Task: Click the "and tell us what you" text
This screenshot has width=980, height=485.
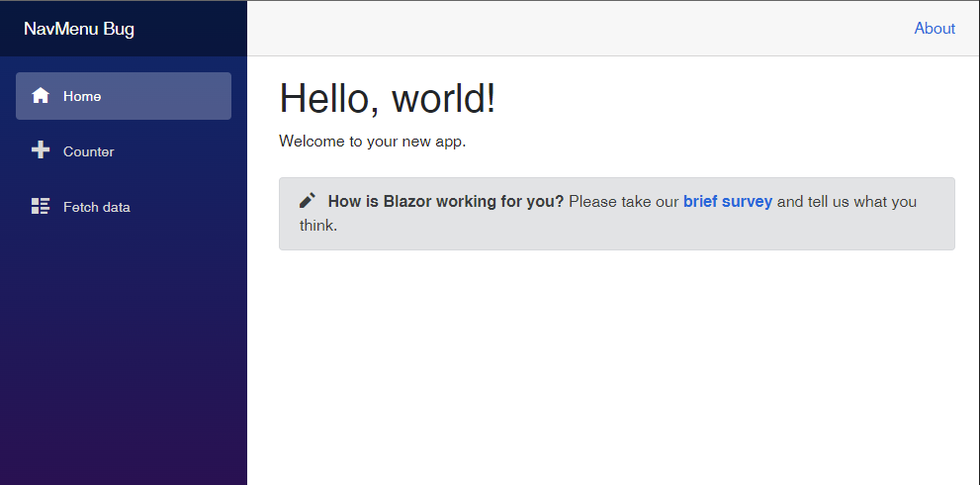Action: pyautogui.click(x=846, y=202)
